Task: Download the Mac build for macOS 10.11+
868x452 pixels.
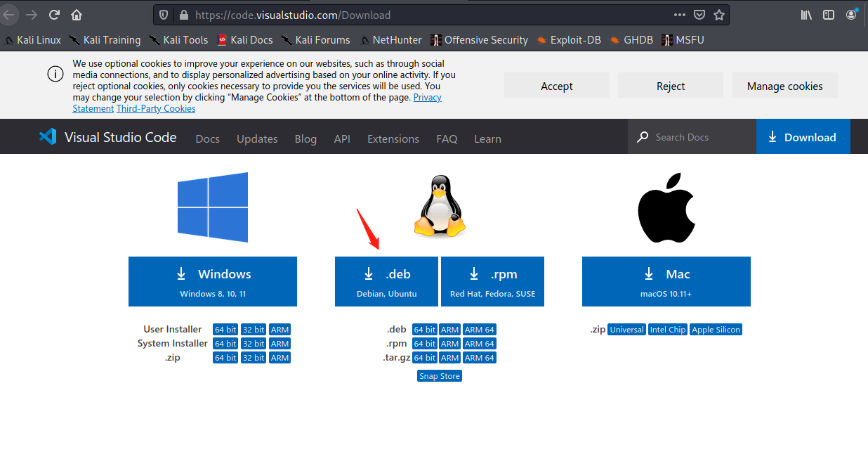Action: 666,281
